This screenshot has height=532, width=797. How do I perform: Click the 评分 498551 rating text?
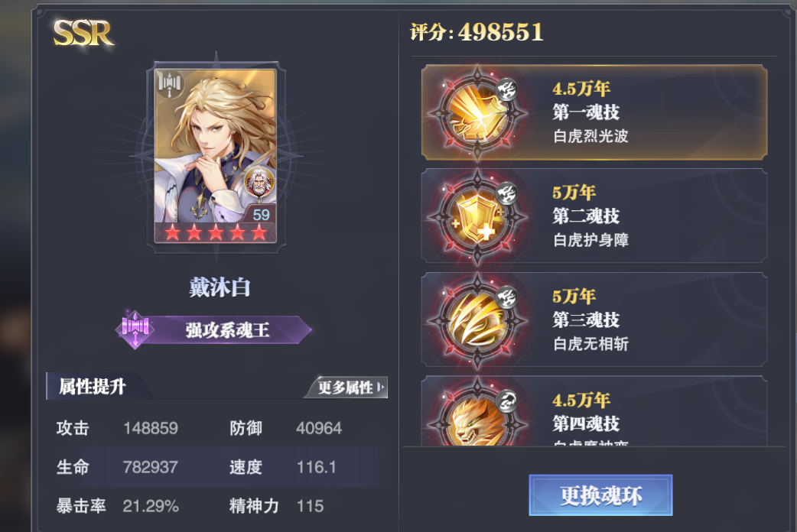477,32
